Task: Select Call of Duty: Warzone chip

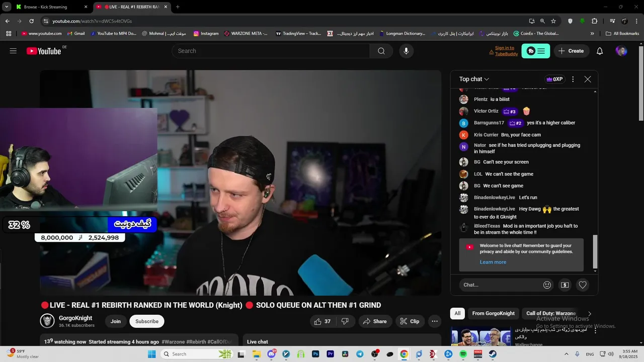Action: tap(551, 313)
